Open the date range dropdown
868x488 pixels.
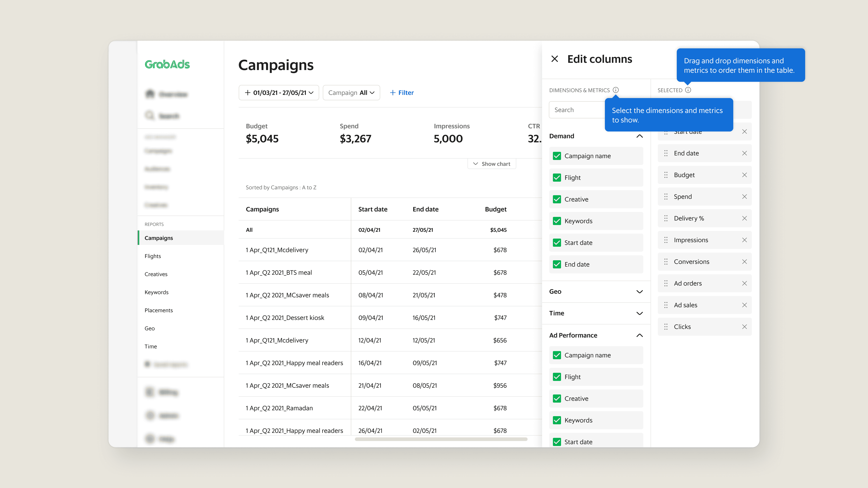(279, 93)
